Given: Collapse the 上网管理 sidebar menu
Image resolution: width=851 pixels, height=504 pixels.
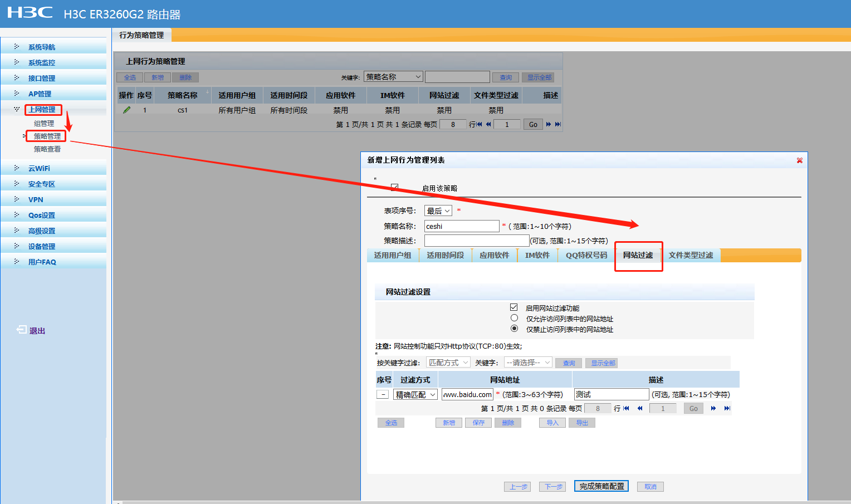Looking at the screenshot, I should pyautogui.click(x=42, y=110).
